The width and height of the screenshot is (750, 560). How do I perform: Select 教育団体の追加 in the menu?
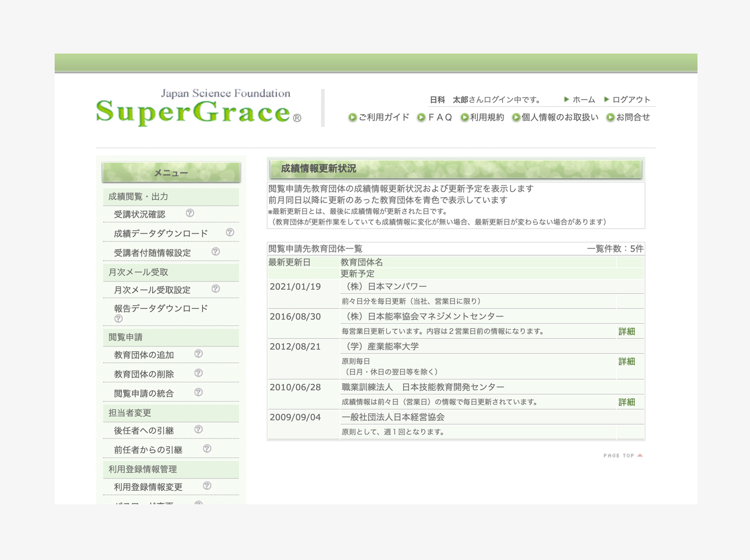click(144, 355)
